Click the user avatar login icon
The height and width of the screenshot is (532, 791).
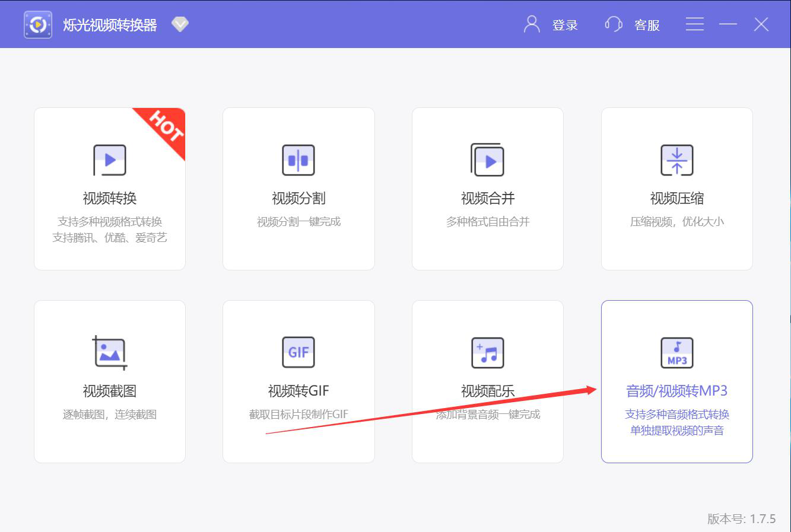[532, 24]
